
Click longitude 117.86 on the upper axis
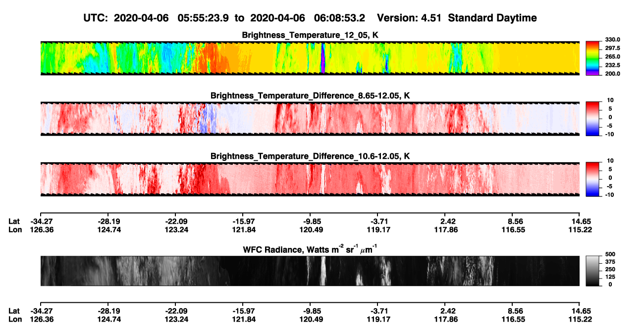(447, 230)
